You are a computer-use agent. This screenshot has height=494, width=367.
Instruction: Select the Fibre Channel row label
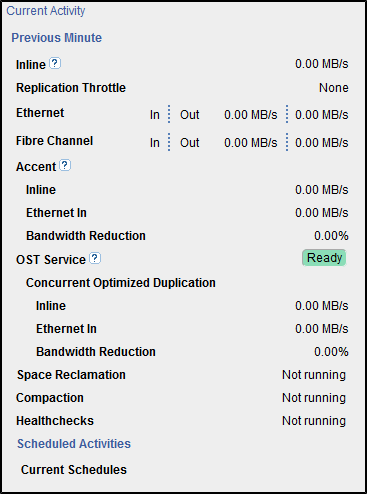pyautogui.click(x=54, y=141)
